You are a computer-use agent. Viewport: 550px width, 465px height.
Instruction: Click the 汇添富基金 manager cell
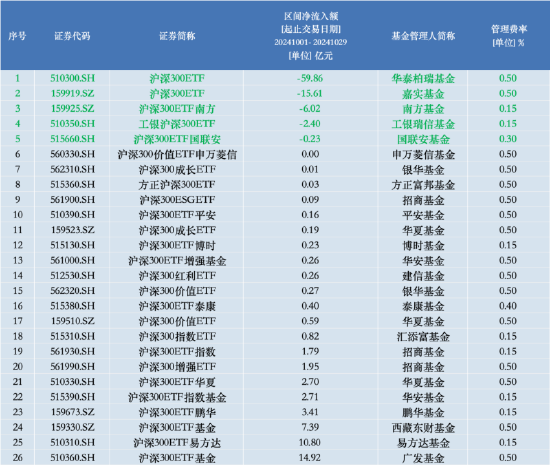point(423,336)
